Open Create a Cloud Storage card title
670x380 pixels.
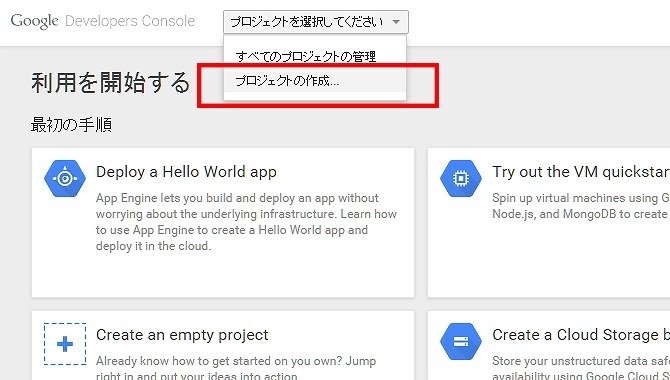point(581,335)
